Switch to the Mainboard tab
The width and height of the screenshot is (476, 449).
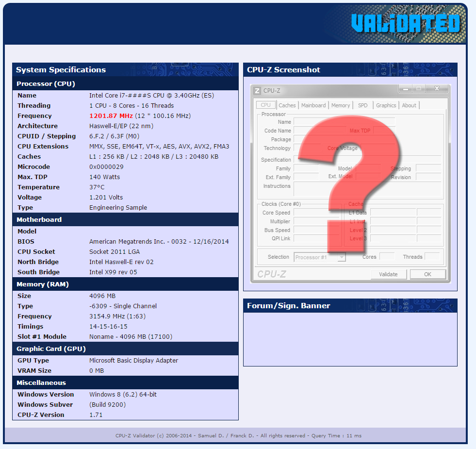pyautogui.click(x=313, y=105)
